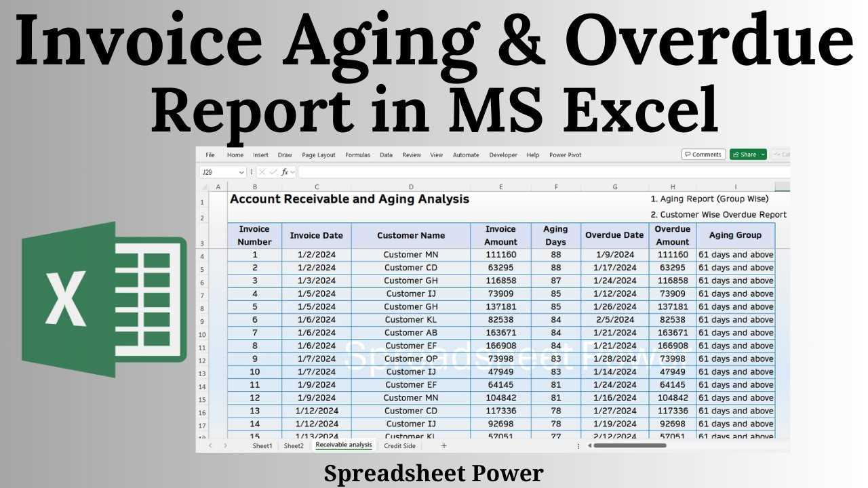Open the Formulas ribbon tab

[357, 155]
